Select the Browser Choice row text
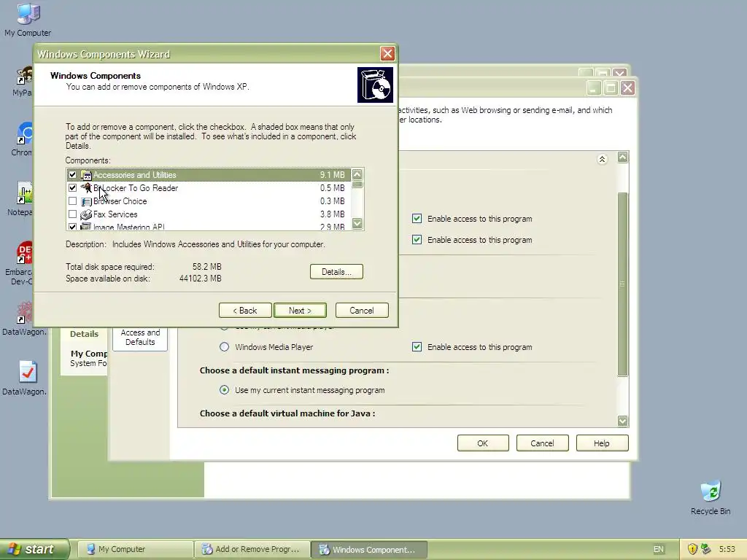Image resolution: width=747 pixels, height=560 pixels. point(120,201)
